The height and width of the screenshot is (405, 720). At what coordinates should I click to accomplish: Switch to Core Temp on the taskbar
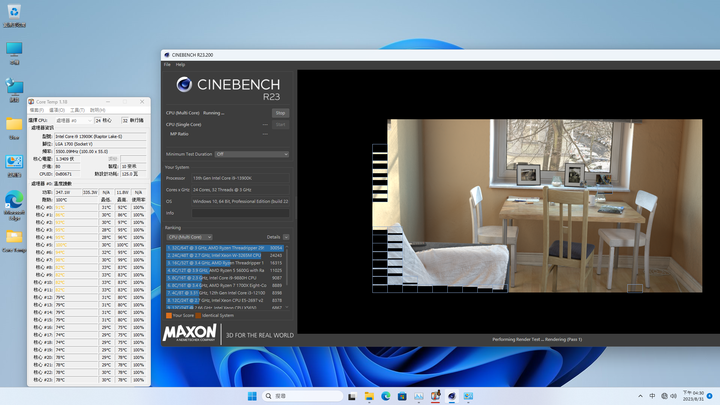click(435, 396)
